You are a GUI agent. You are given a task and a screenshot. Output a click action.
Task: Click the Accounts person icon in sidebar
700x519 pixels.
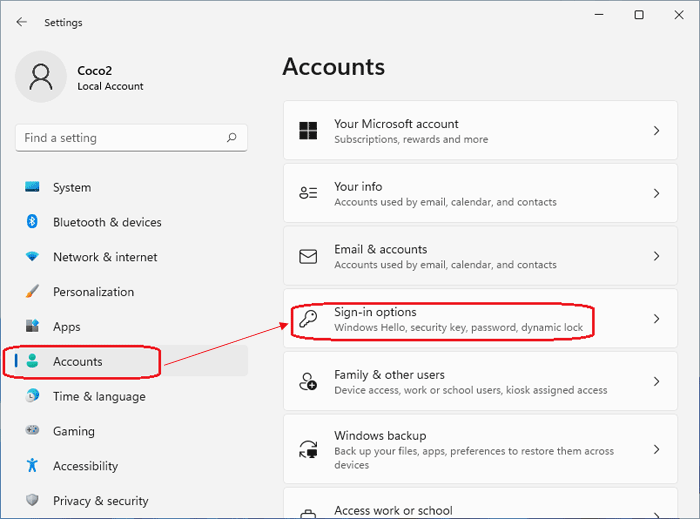pos(32,361)
